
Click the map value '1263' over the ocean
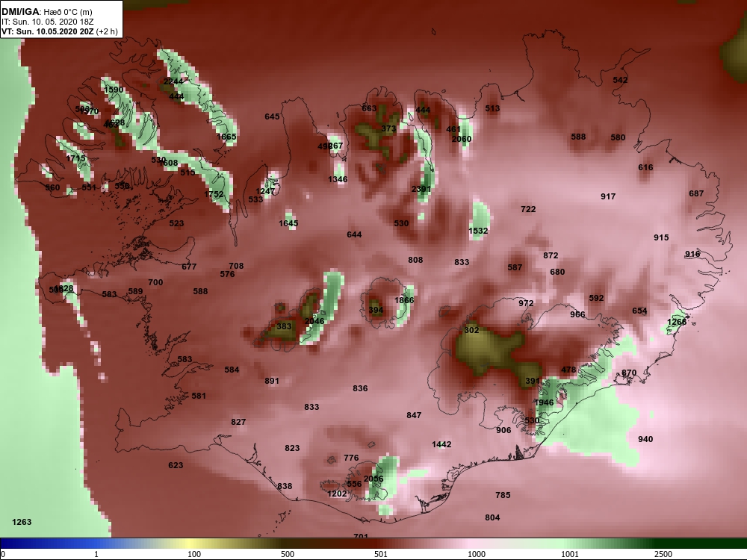coord(22,523)
